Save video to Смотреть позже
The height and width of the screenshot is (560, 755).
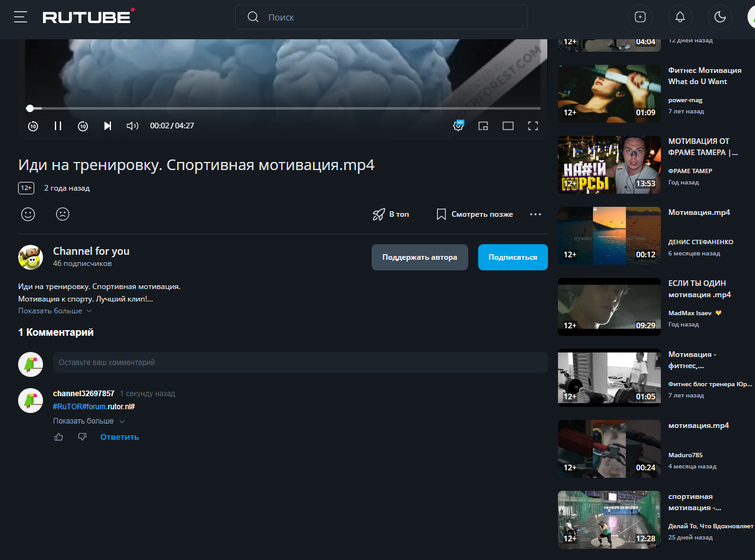pyautogui.click(x=474, y=214)
